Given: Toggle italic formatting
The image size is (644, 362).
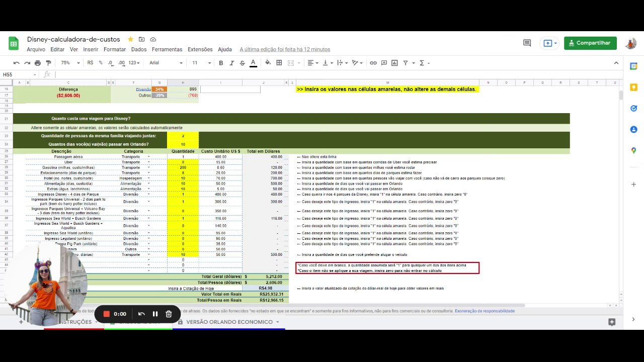Looking at the screenshot, I should (231, 63).
